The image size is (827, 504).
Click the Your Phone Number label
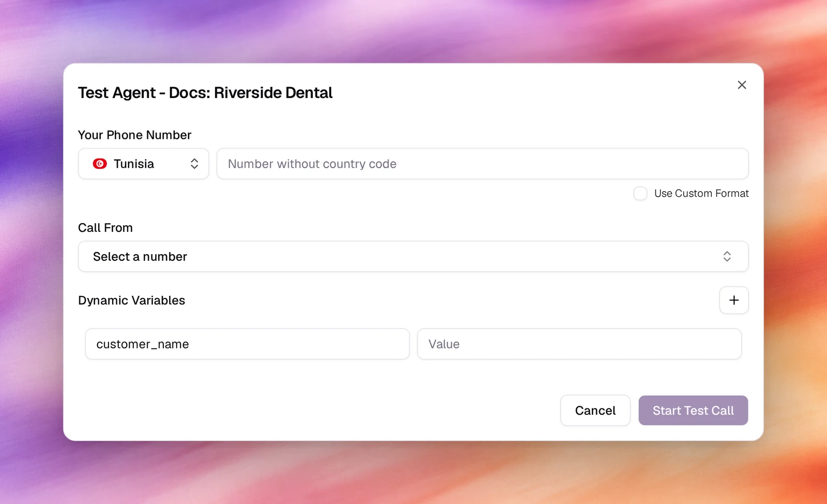click(x=135, y=135)
